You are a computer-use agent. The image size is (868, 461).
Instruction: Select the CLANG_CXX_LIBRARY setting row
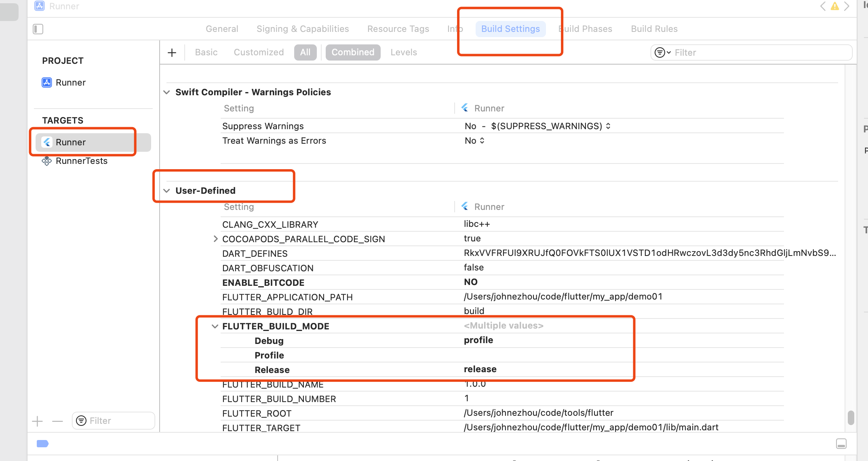point(502,224)
